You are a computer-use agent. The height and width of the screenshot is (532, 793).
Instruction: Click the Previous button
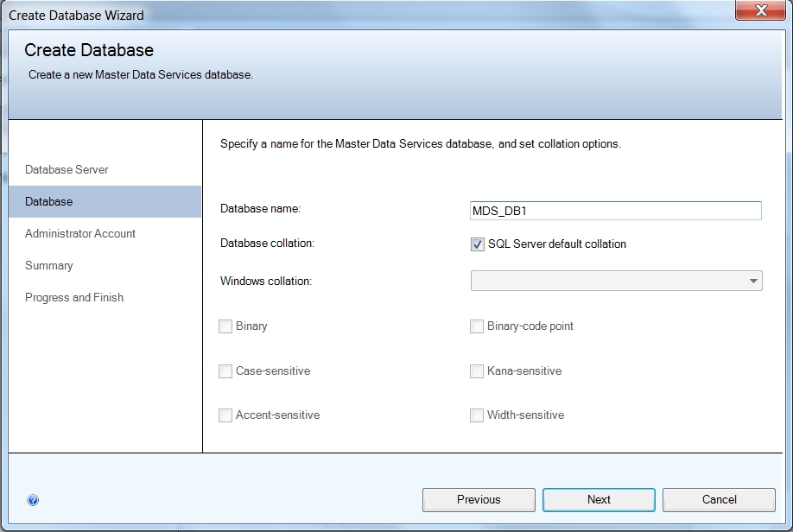click(479, 499)
